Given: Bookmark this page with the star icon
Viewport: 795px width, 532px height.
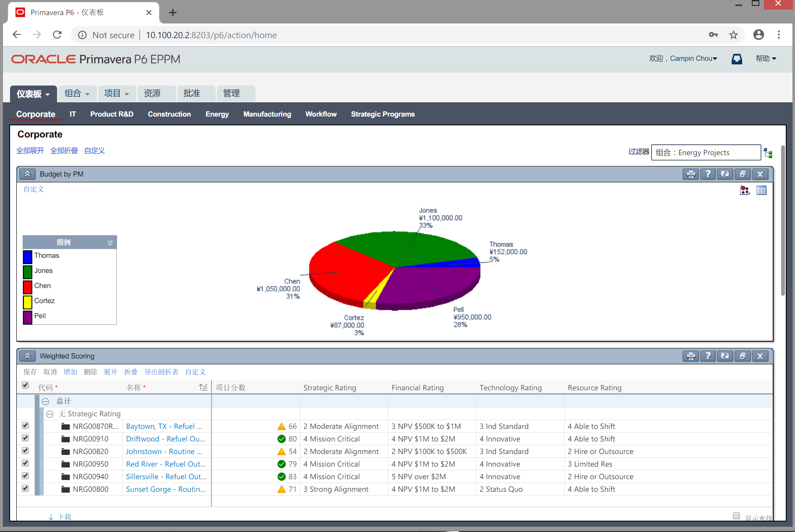Looking at the screenshot, I should point(733,35).
